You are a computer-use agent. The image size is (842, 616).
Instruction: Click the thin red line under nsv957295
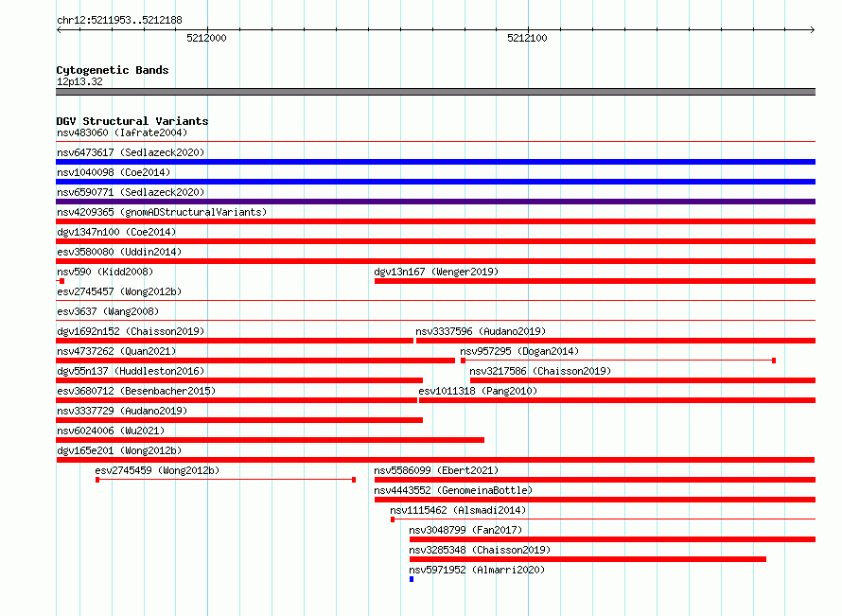618,361
